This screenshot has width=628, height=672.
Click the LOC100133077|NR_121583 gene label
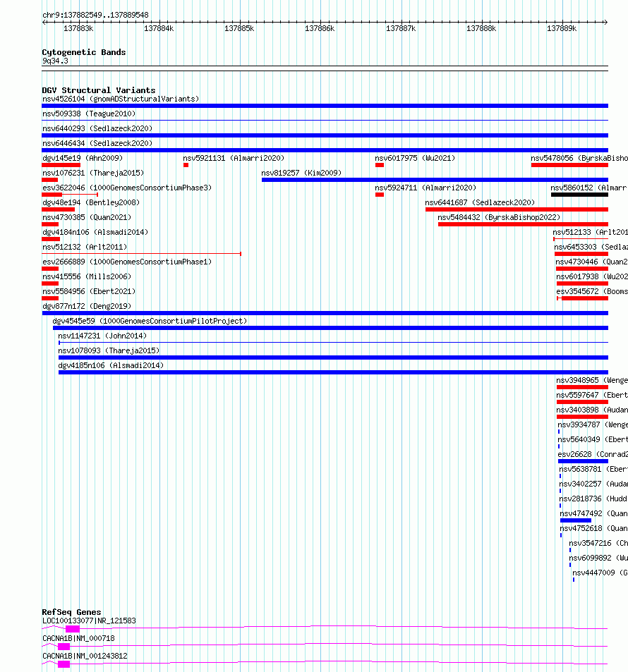(89, 621)
